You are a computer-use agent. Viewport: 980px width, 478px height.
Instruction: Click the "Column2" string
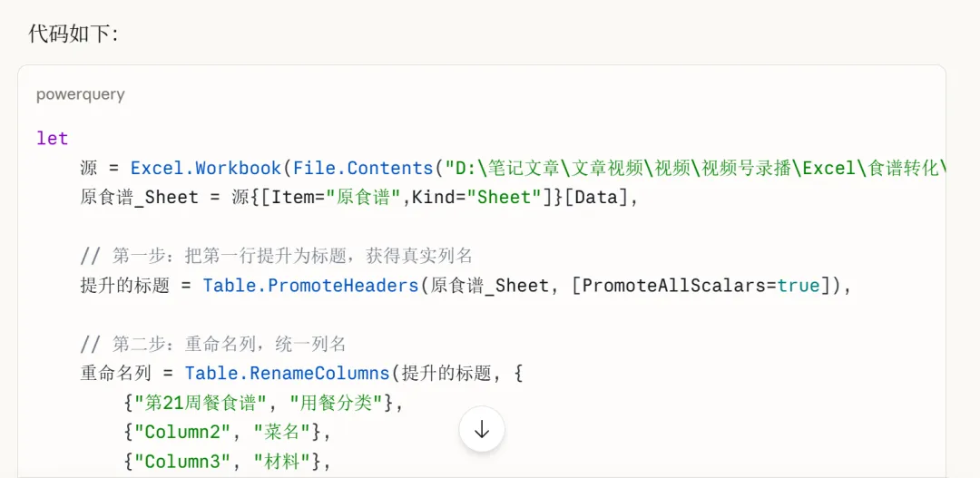click(181, 432)
